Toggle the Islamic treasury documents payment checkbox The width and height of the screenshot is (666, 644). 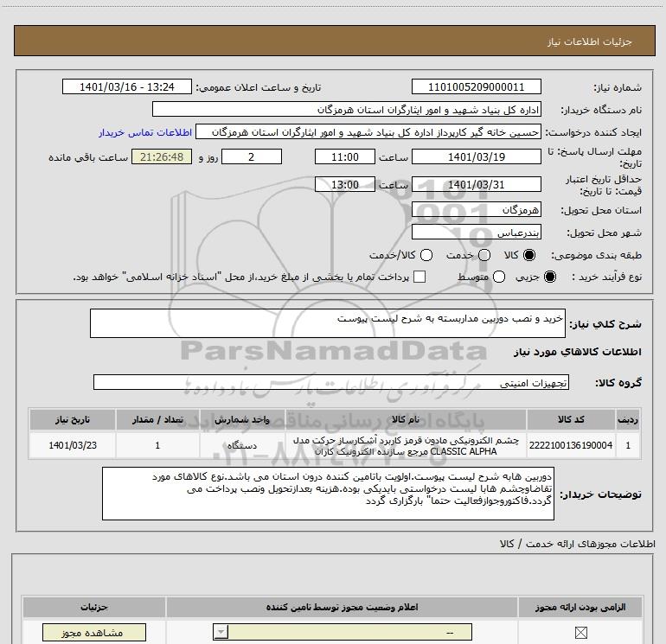[x=419, y=277]
